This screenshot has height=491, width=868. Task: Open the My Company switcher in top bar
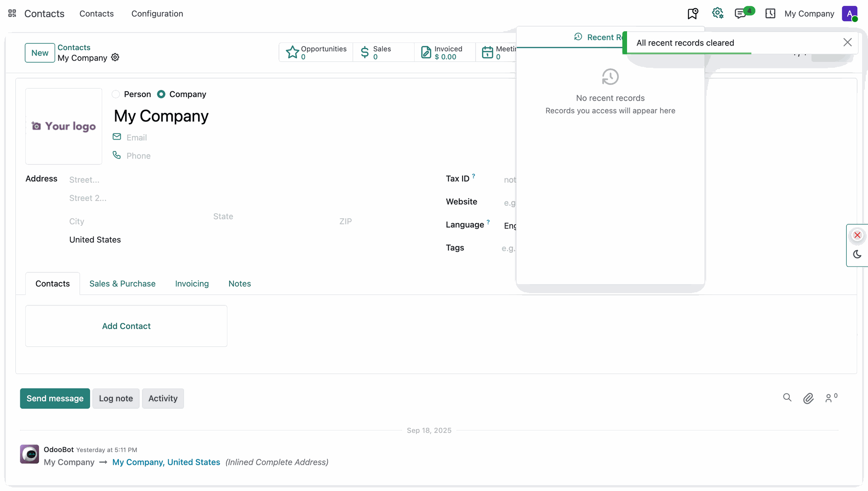(809, 14)
